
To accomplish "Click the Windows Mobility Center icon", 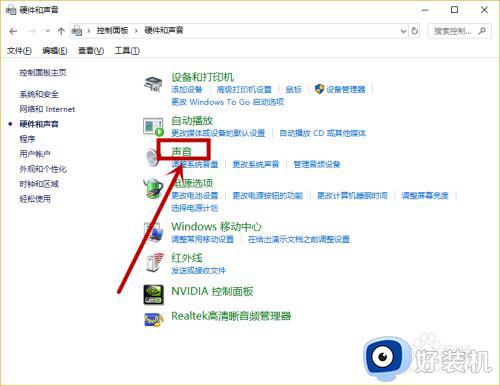I will click(x=153, y=231).
